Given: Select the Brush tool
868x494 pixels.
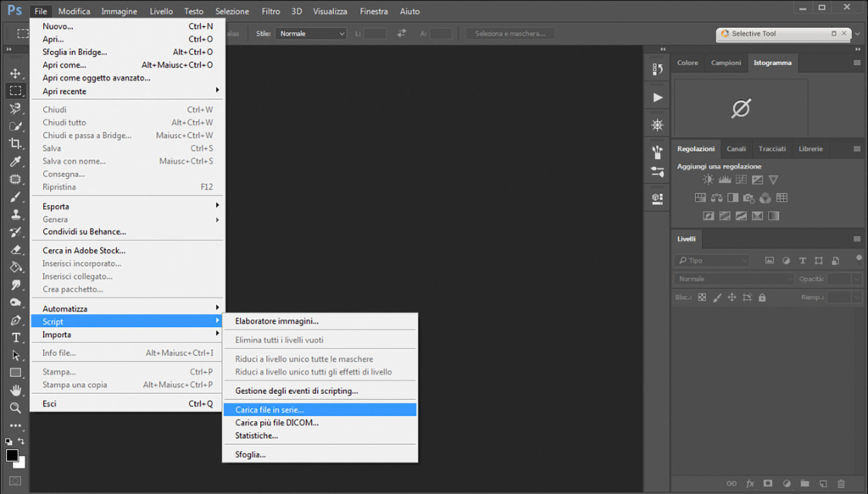Looking at the screenshot, I should (x=15, y=197).
